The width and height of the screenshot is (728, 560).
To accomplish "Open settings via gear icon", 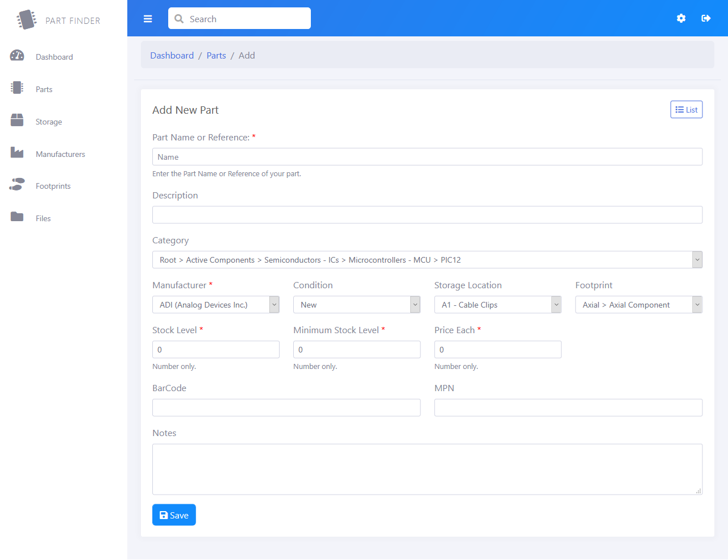I will [x=681, y=18].
